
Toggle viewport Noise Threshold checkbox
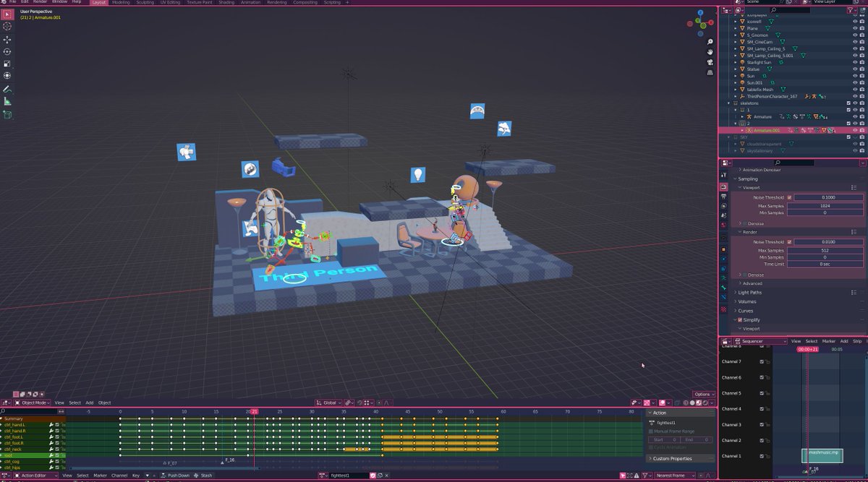click(x=789, y=197)
